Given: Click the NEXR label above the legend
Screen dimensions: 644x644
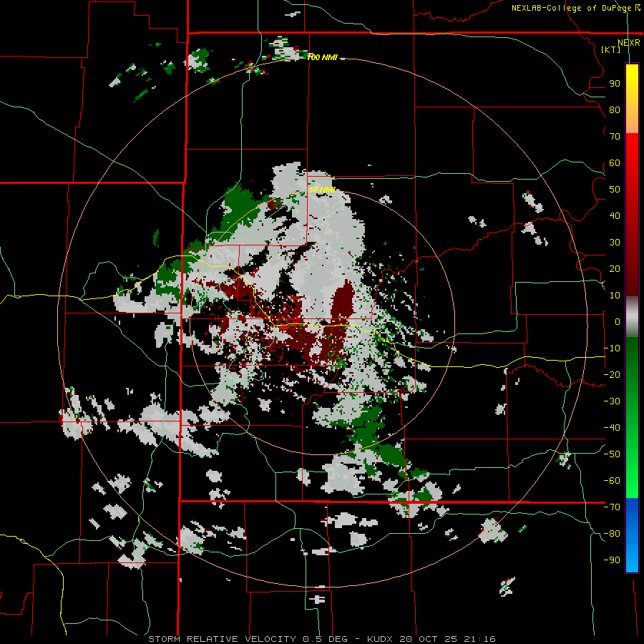Looking at the screenshot, I should pyautogui.click(x=629, y=43).
